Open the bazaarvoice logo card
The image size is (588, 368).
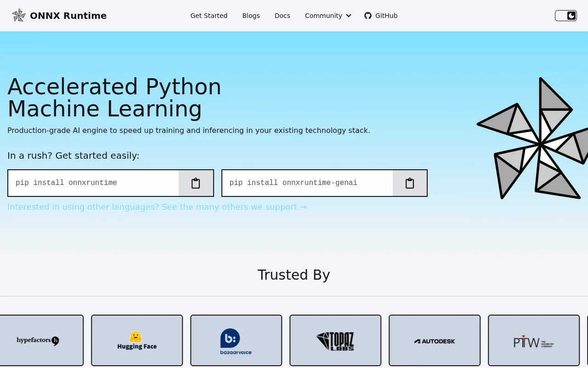tap(236, 340)
